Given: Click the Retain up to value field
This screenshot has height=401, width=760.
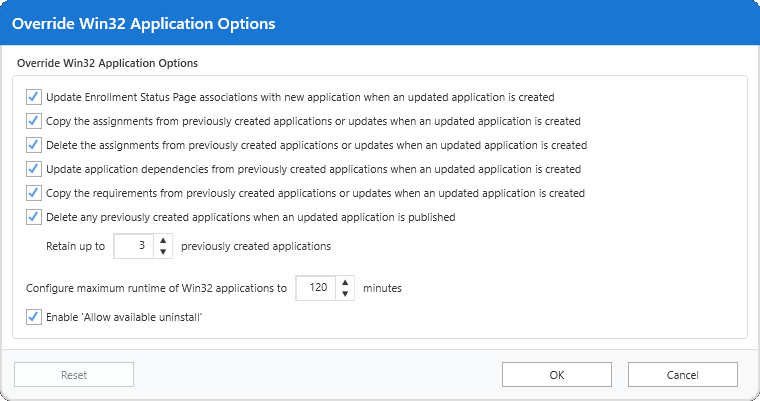Looking at the screenshot, I should tap(134, 246).
